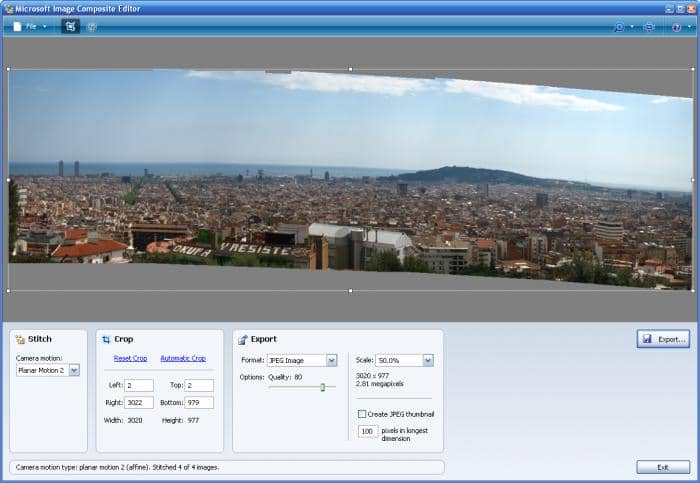Enable Create JPEG thumbnail checkbox
Image resolution: width=700 pixels, height=483 pixels.
tap(362, 414)
